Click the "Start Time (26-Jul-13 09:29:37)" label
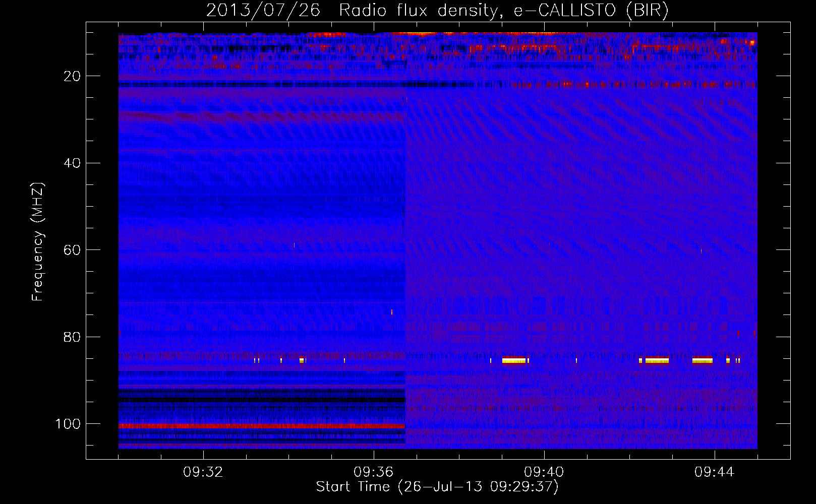The image size is (816, 504). (437, 487)
